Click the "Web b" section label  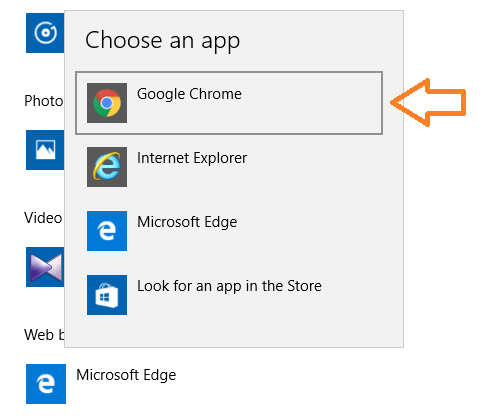coord(44,335)
